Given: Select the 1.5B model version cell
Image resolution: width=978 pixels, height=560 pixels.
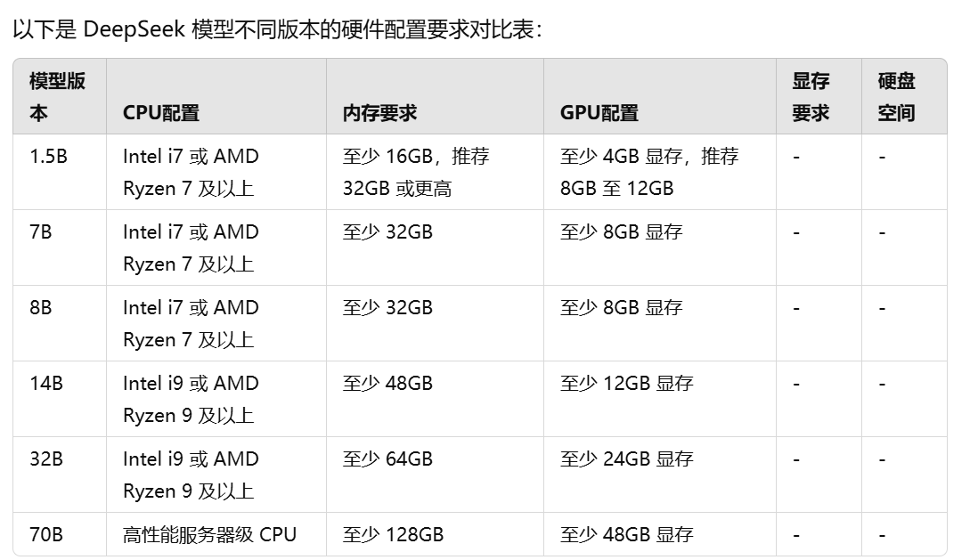Looking at the screenshot, I should [x=60, y=172].
